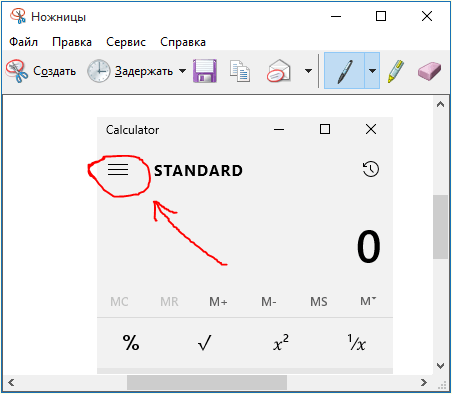Save the snip with the floppy disk icon
The image size is (452, 394).
[205, 71]
